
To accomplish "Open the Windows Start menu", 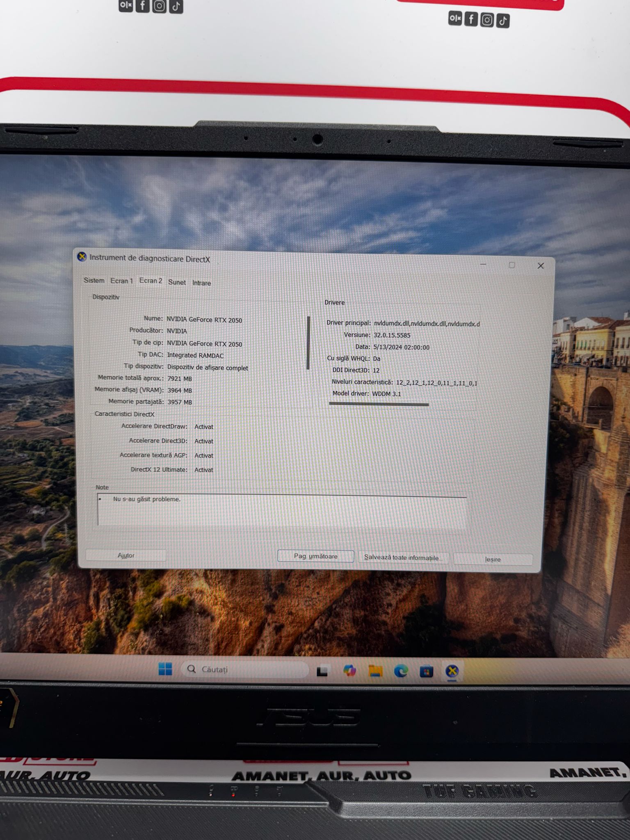I will point(165,669).
